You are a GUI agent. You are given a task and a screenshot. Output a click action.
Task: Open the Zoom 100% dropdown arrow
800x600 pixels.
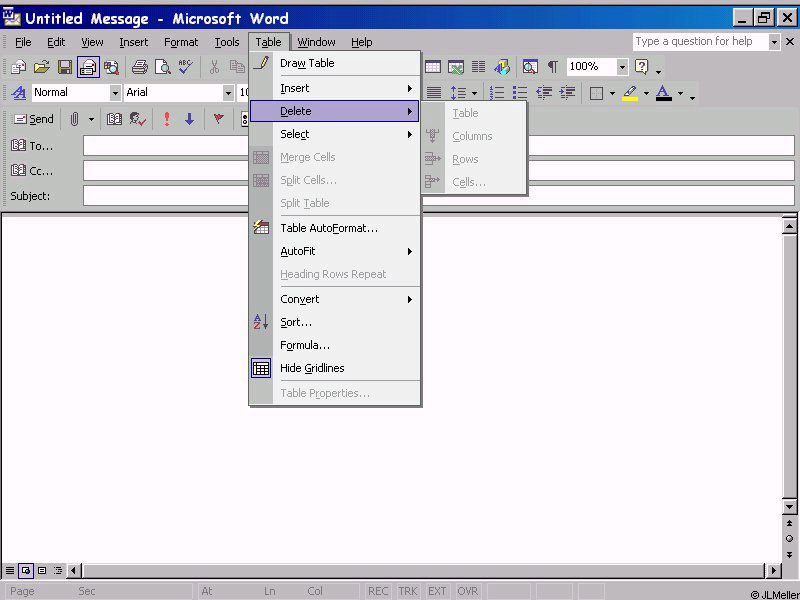622,67
